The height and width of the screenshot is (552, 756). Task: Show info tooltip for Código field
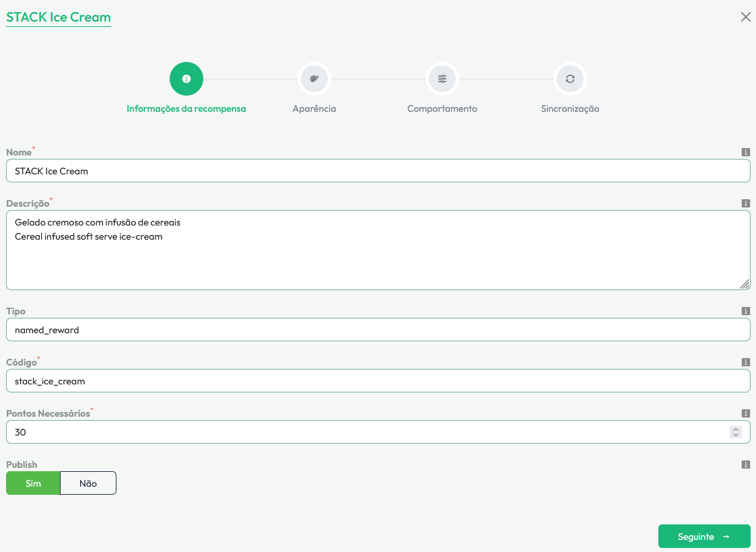click(x=745, y=362)
